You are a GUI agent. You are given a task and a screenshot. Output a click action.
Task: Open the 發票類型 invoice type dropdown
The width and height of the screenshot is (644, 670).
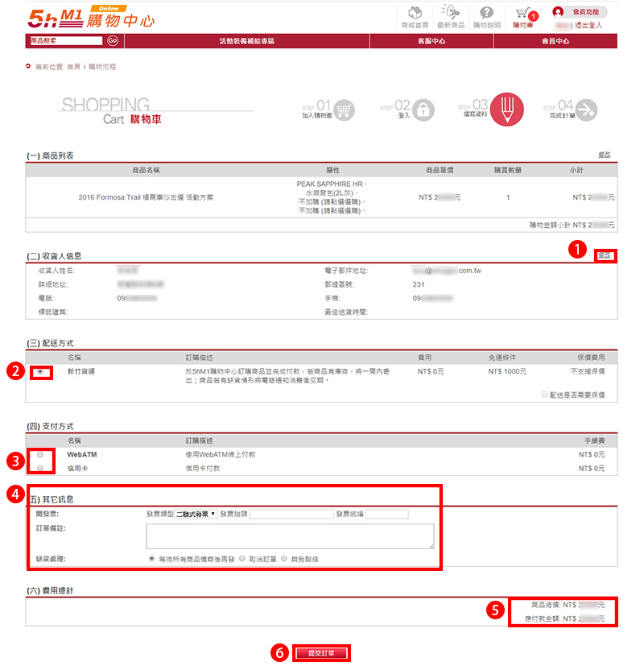pos(196,514)
